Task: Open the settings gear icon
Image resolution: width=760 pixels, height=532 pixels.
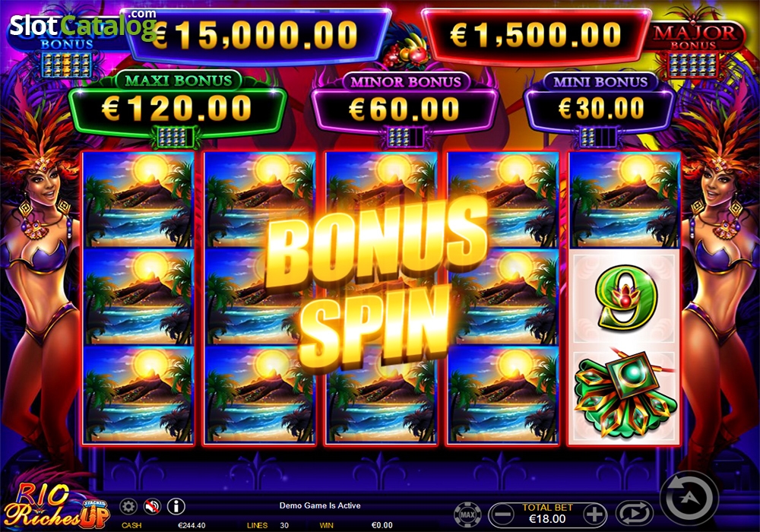Action: (x=128, y=507)
